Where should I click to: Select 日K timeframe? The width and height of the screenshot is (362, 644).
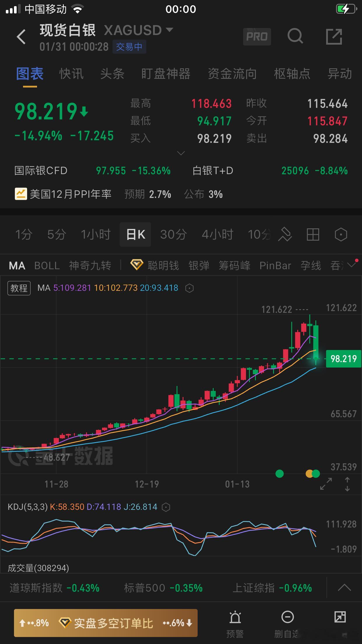pyautogui.click(x=135, y=235)
